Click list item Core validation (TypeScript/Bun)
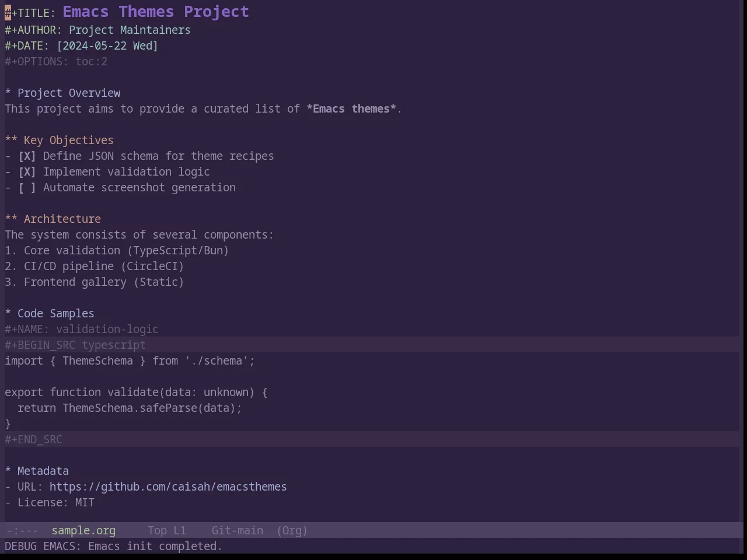The width and height of the screenshot is (747, 560). pos(117,251)
